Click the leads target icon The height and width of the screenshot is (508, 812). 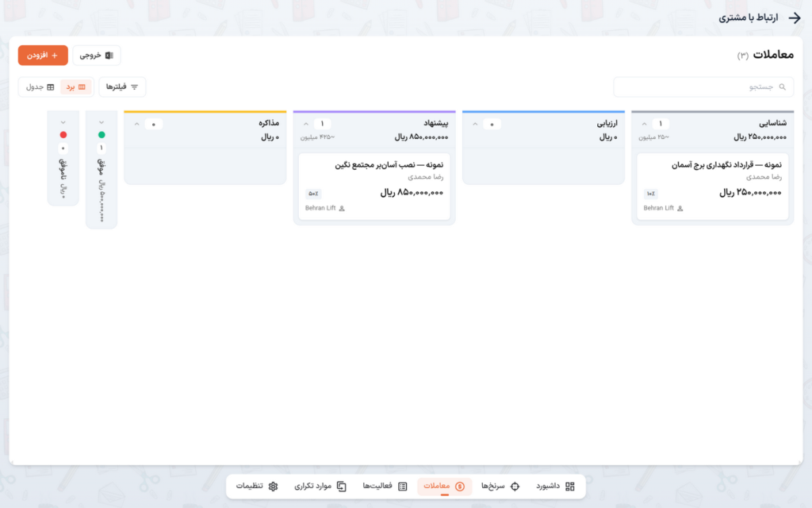click(515, 487)
